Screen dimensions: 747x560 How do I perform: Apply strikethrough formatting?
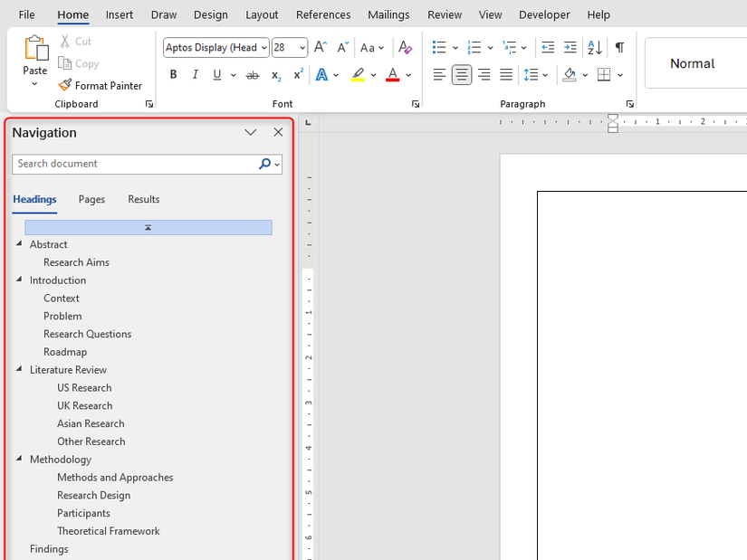[x=253, y=74]
